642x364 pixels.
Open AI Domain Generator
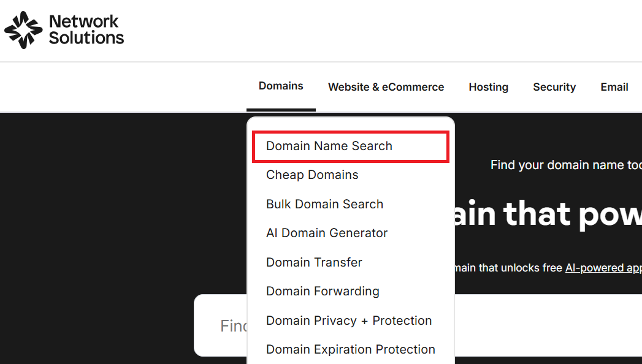click(x=327, y=233)
